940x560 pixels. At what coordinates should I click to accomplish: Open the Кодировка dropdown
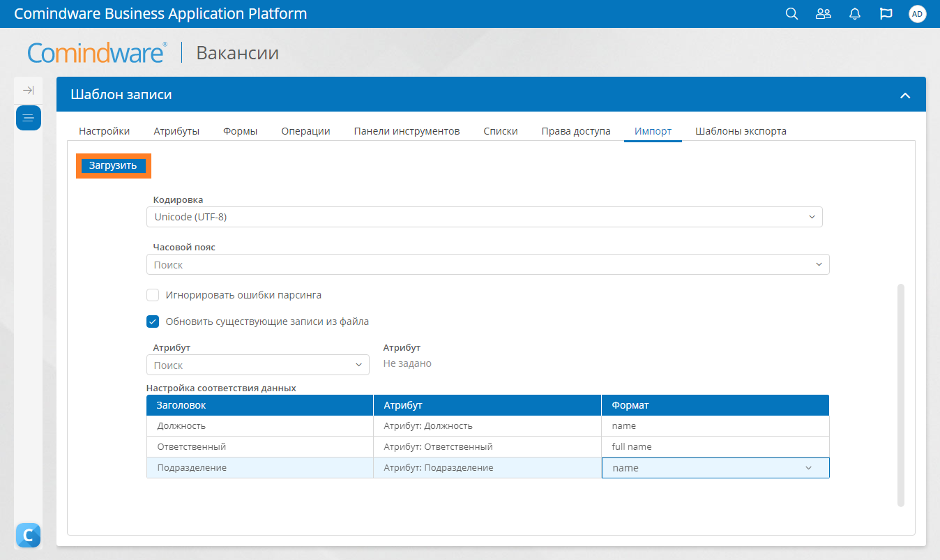click(x=485, y=217)
